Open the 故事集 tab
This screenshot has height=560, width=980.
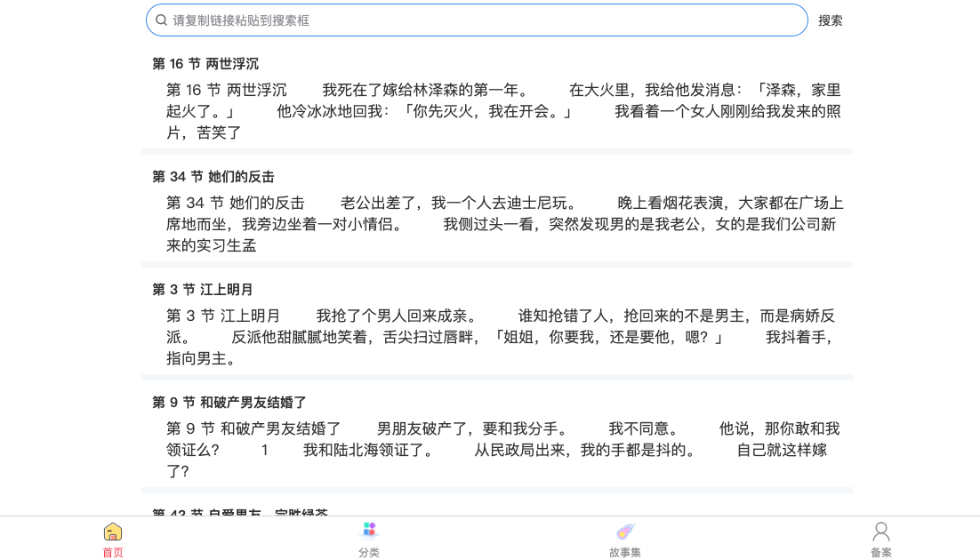[625, 539]
